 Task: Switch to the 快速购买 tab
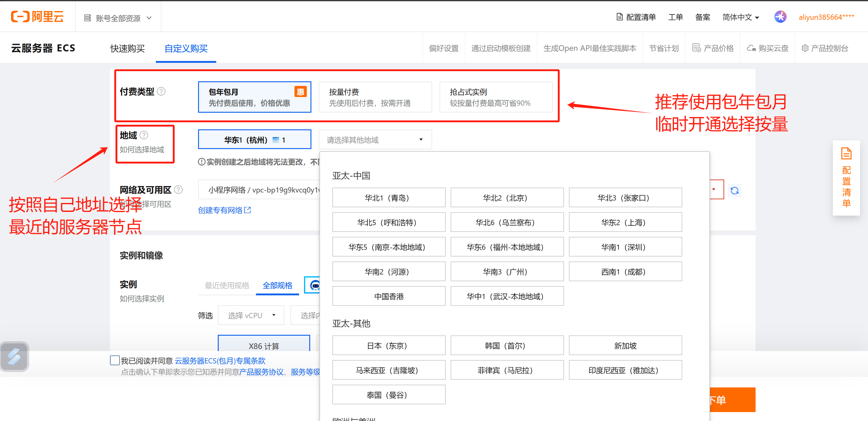128,48
